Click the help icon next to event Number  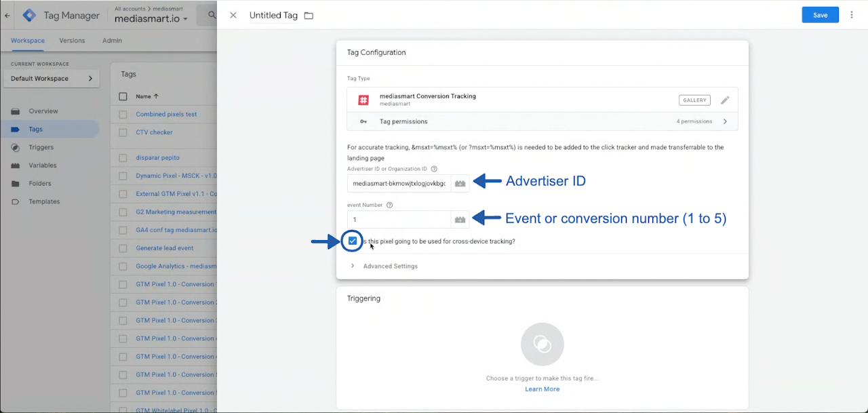pos(390,205)
